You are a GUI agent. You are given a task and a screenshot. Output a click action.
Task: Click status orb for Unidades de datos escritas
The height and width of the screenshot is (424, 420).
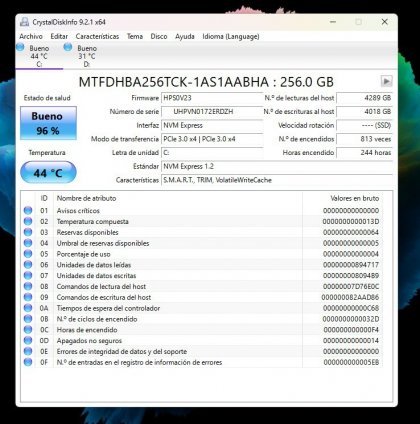pos(28,275)
